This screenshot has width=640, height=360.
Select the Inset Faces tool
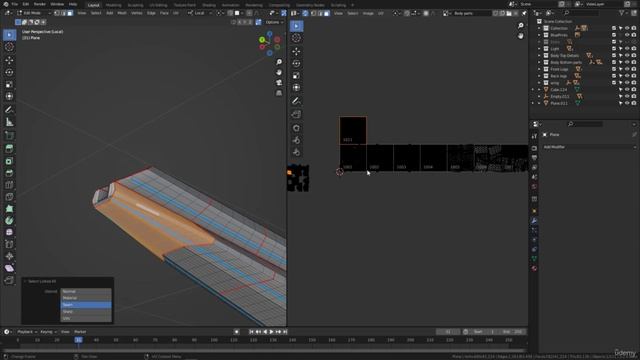pyautogui.click(x=9, y=161)
